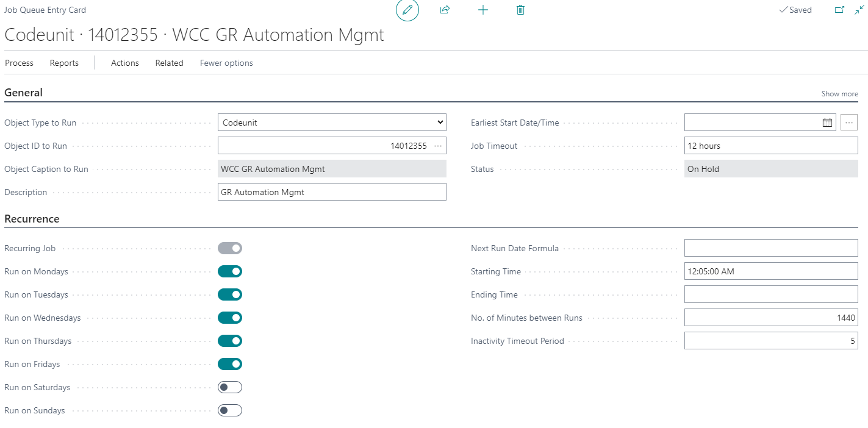Click the pencil edit icon

(x=407, y=10)
